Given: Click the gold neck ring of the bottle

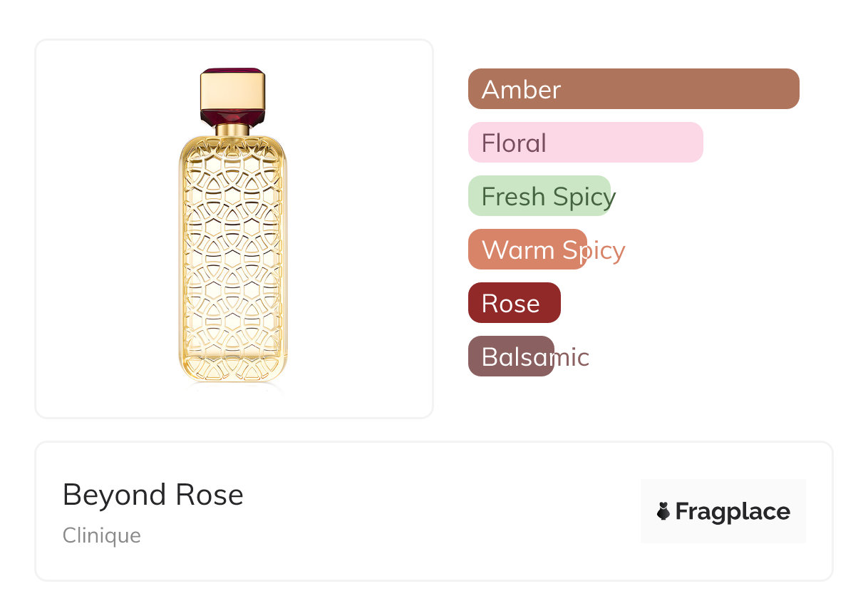Looking at the screenshot, I should click(232, 129).
